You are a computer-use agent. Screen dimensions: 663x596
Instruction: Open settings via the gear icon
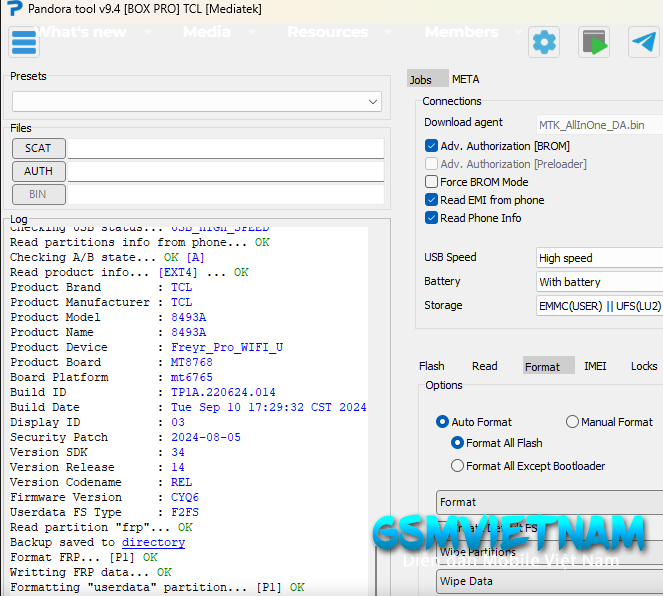(544, 42)
